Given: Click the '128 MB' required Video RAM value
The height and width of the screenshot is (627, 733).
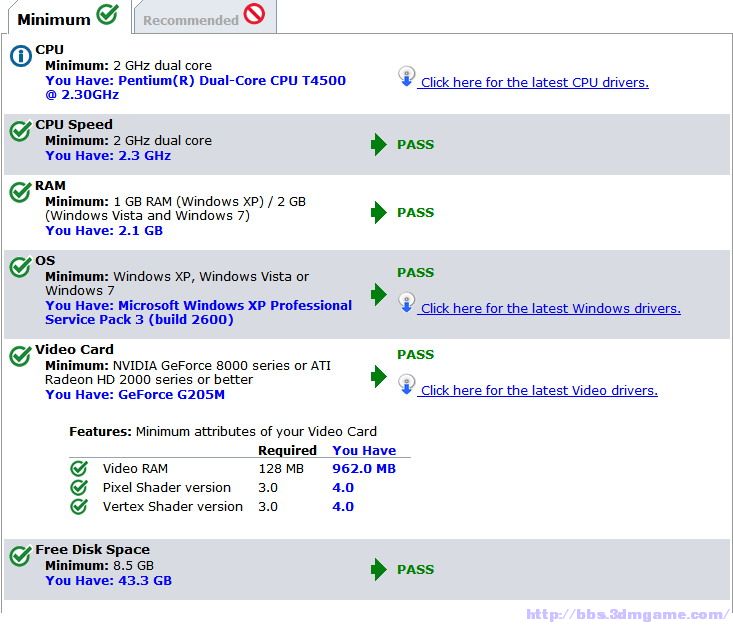Looking at the screenshot, I should coord(281,468).
